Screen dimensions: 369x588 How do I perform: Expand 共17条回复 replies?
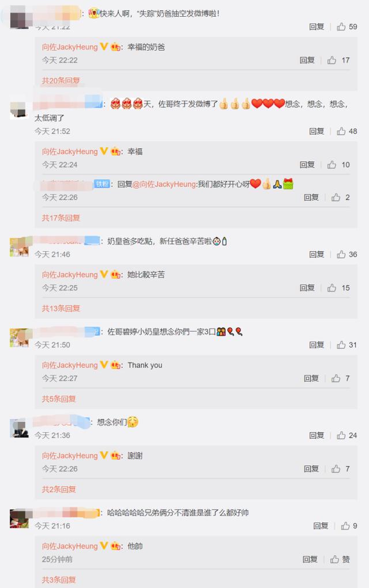tap(61, 218)
